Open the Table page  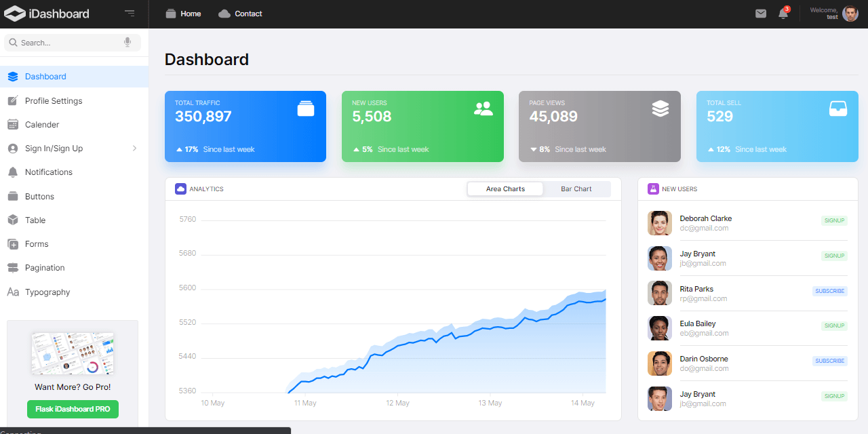tap(74, 220)
